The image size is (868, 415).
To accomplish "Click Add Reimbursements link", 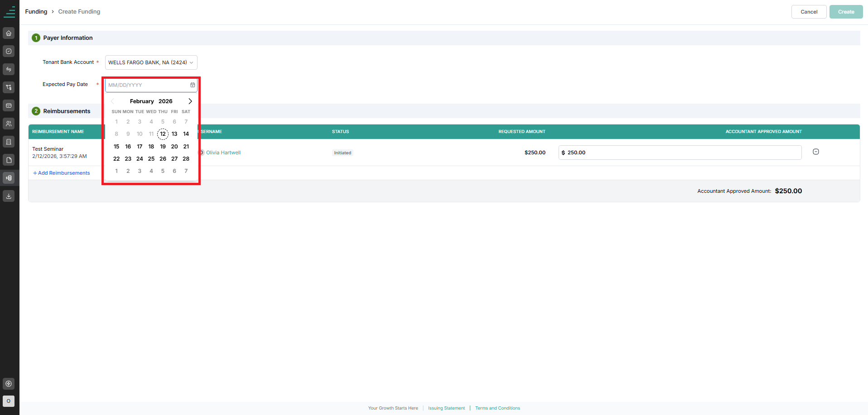I will click(x=62, y=173).
